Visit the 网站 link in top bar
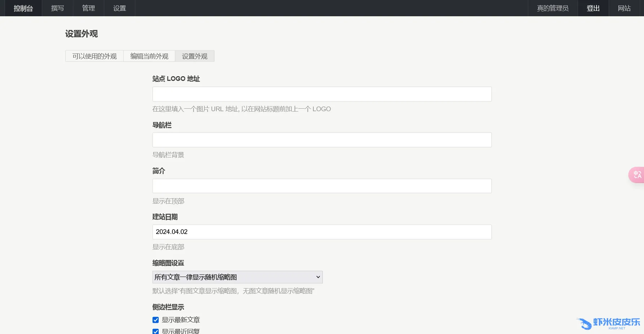This screenshot has width=644, height=334. [624, 8]
